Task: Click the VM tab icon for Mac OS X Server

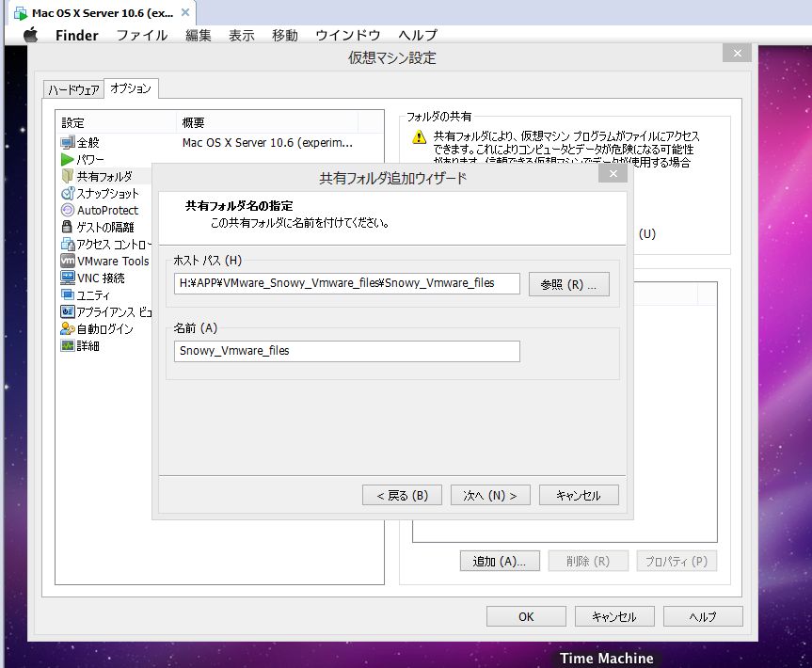Action: 21,13
